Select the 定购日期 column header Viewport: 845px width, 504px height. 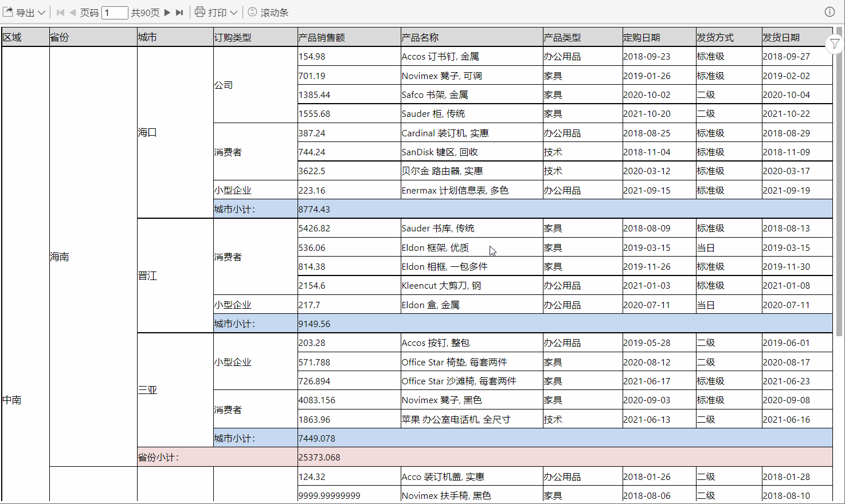659,37
